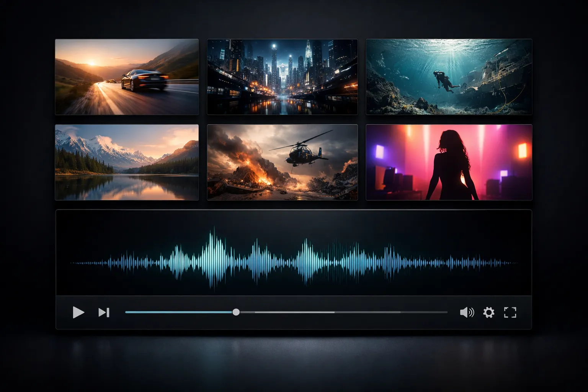Open the car on sunset road thumbnail
This screenshot has height=392, width=588.
(127, 77)
